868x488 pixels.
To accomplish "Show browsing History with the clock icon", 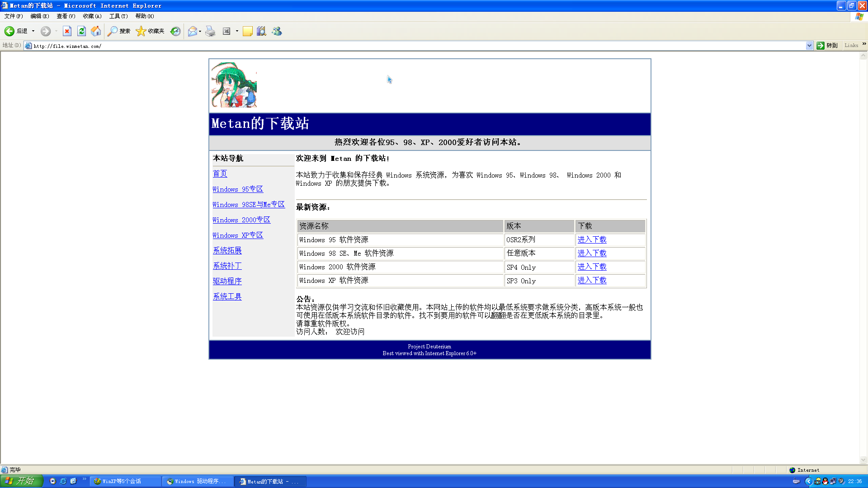I will click(x=175, y=31).
